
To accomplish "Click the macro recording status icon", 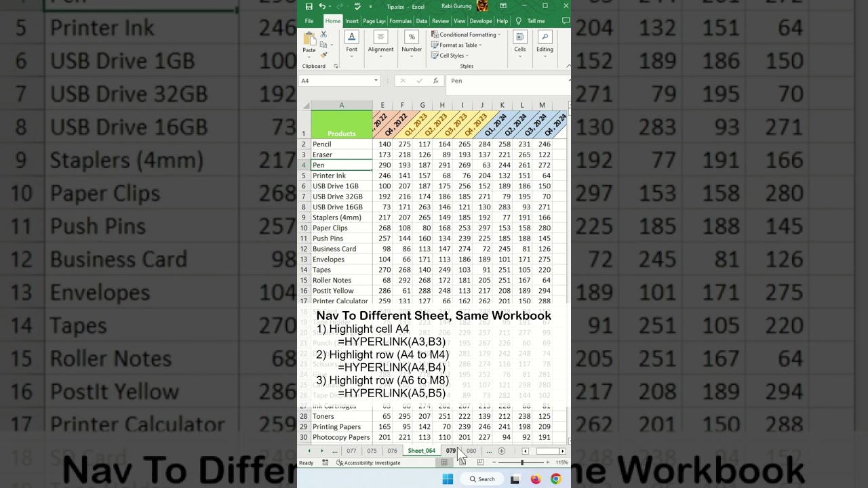I will point(325,463).
